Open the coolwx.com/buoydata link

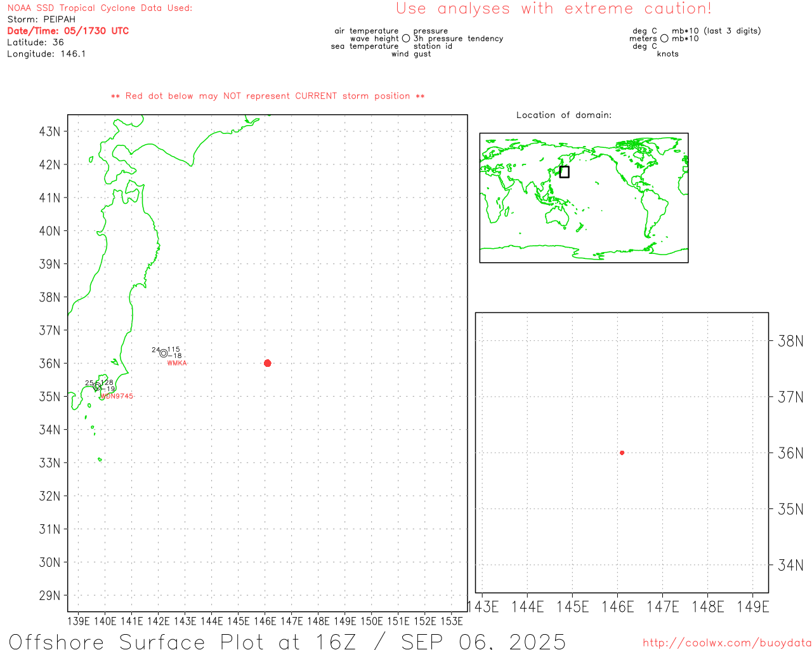pos(727,643)
